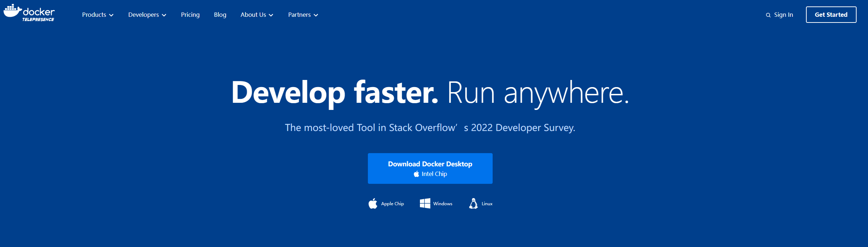Select the Windows download link

[436, 203]
